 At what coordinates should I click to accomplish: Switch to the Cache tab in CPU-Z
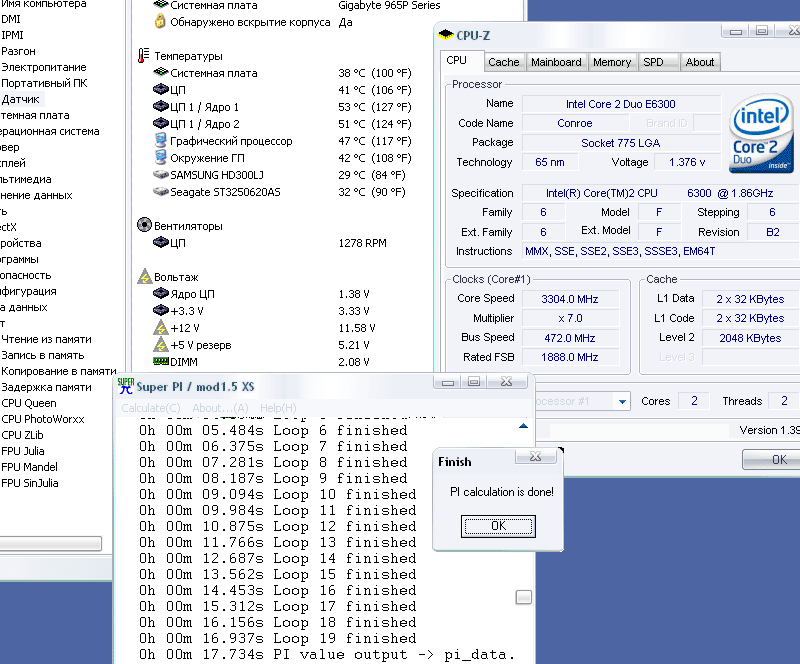click(x=504, y=62)
